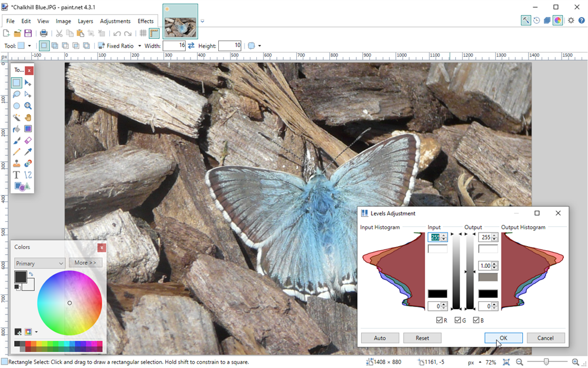
Task: Open the Effects menu
Action: coord(145,21)
